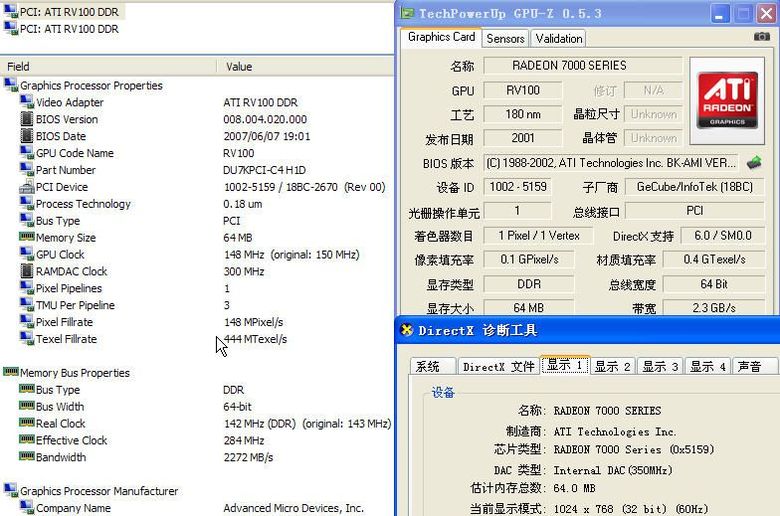Select the value 2272 MB/s
Viewport: 780px width, 516px height.
tap(248, 457)
